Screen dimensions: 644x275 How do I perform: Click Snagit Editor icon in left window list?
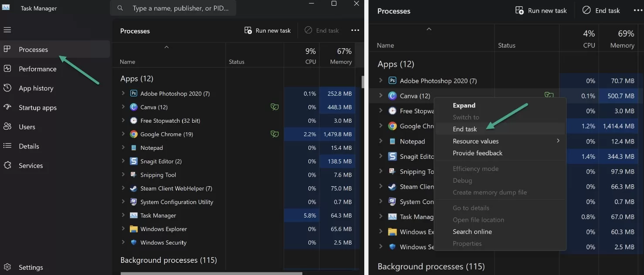(x=134, y=161)
